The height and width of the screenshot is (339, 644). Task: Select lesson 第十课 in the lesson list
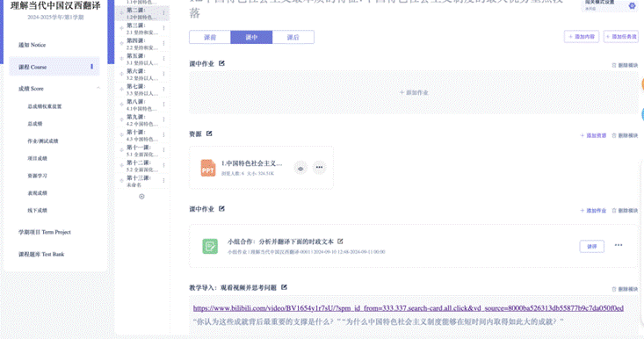[141, 135]
